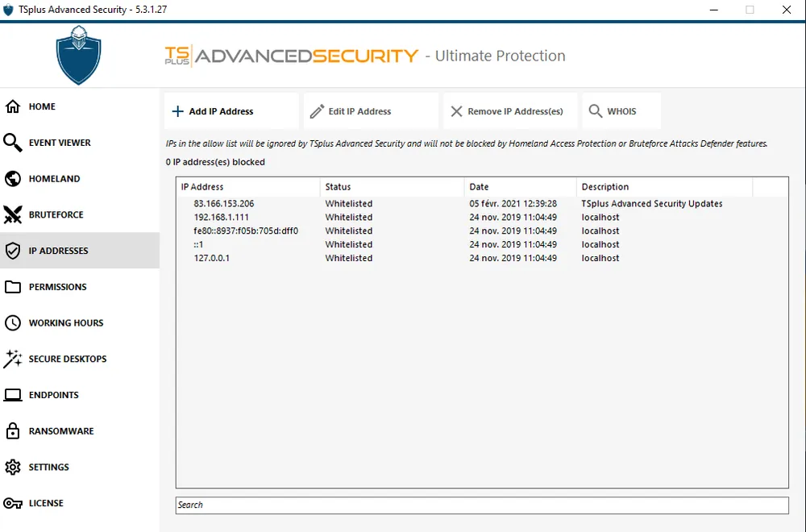Image resolution: width=806 pixels, height=532 pixels.
Task: Open the SETTINGS label in sidebar
Action: pyautogui.click(x=49, y=467)
